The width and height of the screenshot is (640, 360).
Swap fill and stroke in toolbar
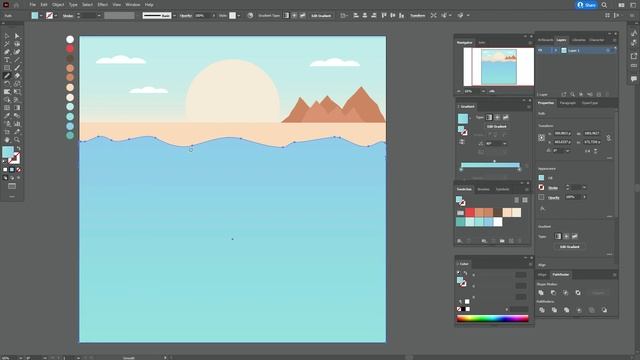[18, 149]
